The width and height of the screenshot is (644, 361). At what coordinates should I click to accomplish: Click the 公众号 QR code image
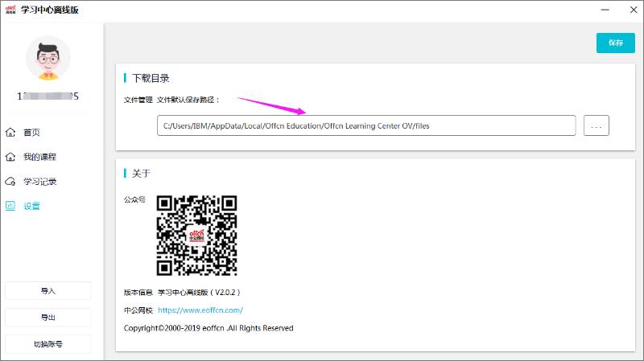[x=196, y=236]
